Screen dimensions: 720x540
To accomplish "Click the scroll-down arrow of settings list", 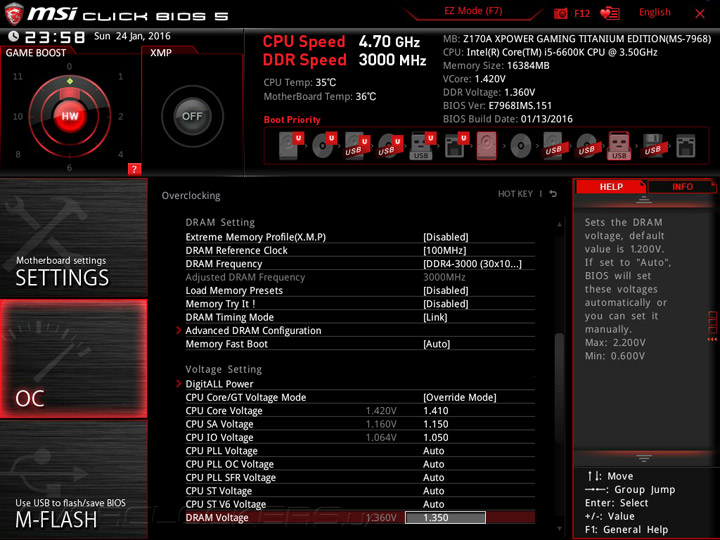I will click(559, 529).
